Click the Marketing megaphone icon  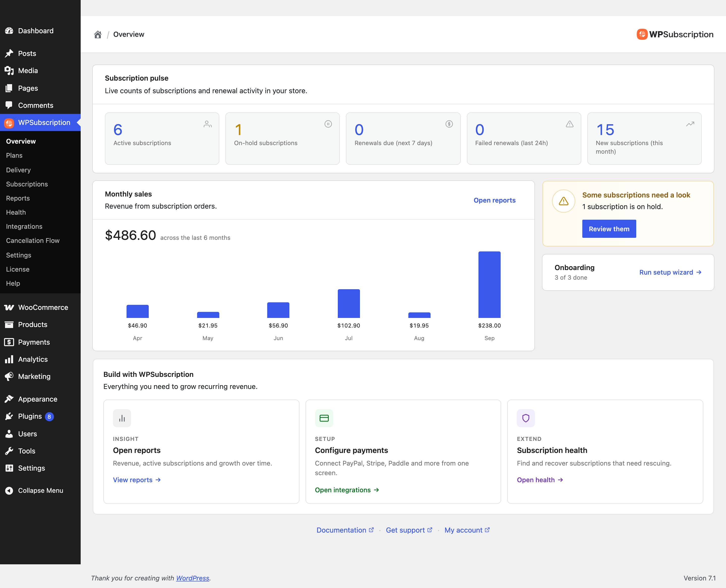pyautogui.click(x=9, y=376)
